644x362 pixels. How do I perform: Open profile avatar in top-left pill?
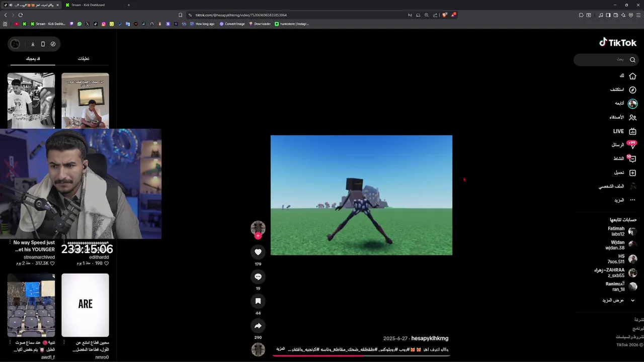point(15,44)
